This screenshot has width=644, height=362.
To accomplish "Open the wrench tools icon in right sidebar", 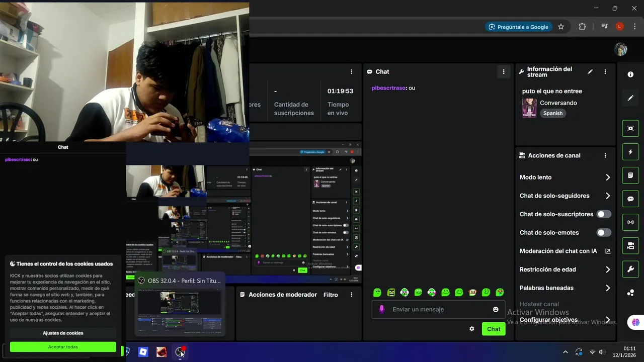I will 630,269.
